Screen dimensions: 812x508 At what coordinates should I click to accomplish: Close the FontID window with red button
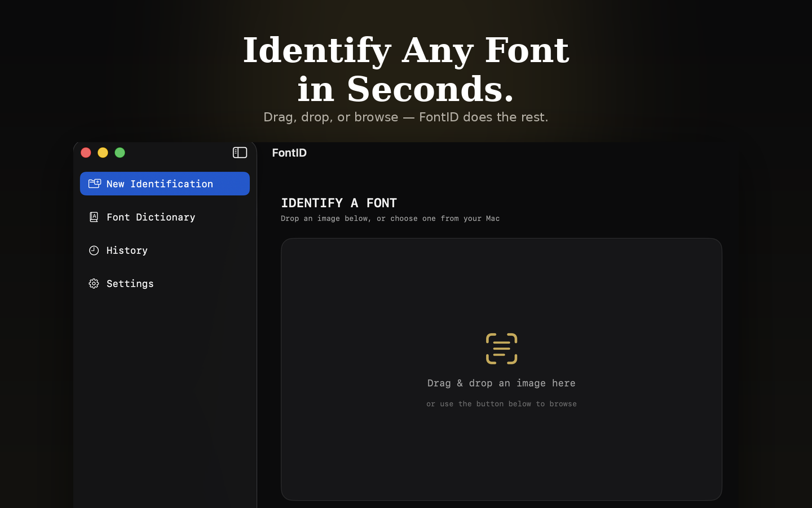86,152
